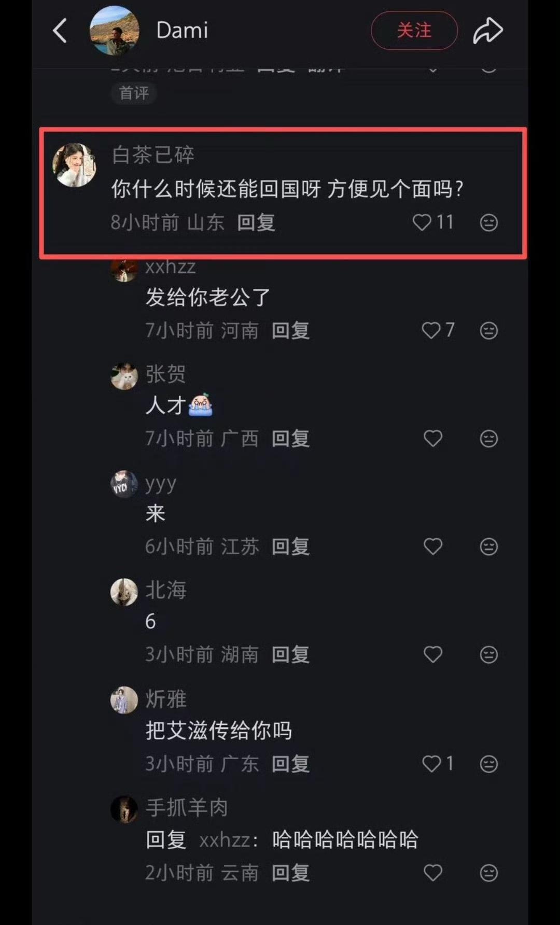560x925 pixels.
Task: Open 白茶已碎's avatar picture
Action: [x=75, y=165]
